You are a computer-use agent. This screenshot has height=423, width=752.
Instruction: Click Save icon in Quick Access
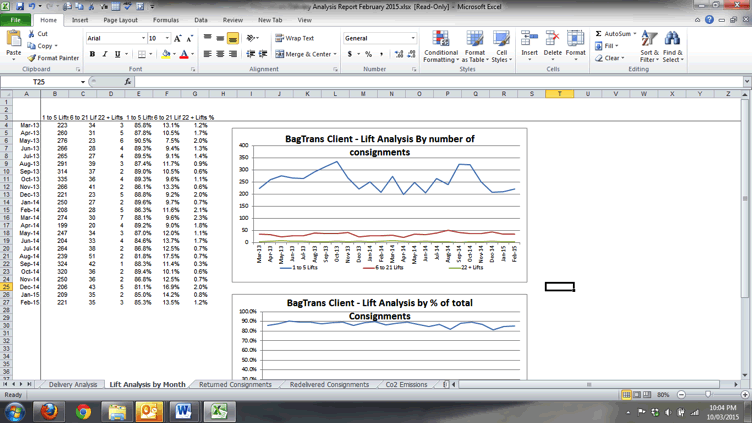20,7
